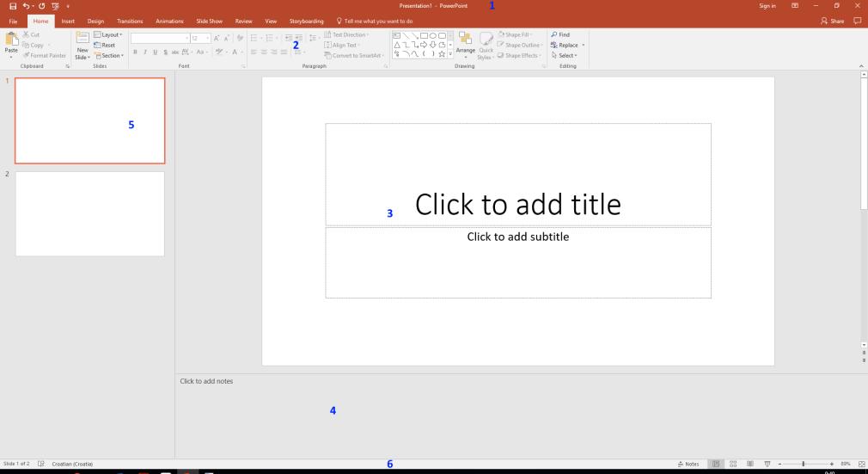
Task: Open the Storyboarding tab
Action: pyautogui.click(x=306, y=21)
